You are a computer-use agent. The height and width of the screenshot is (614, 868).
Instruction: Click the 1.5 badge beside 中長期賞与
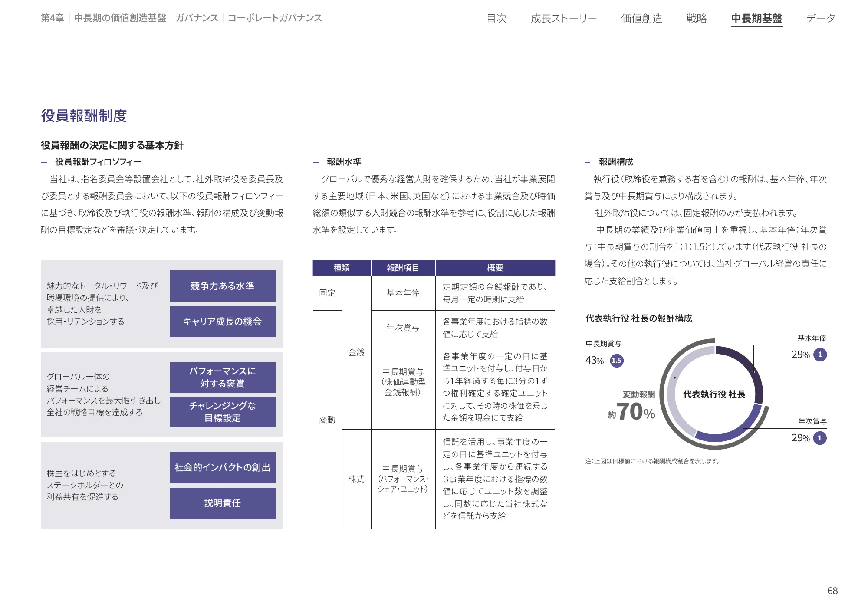pos(616,361)
